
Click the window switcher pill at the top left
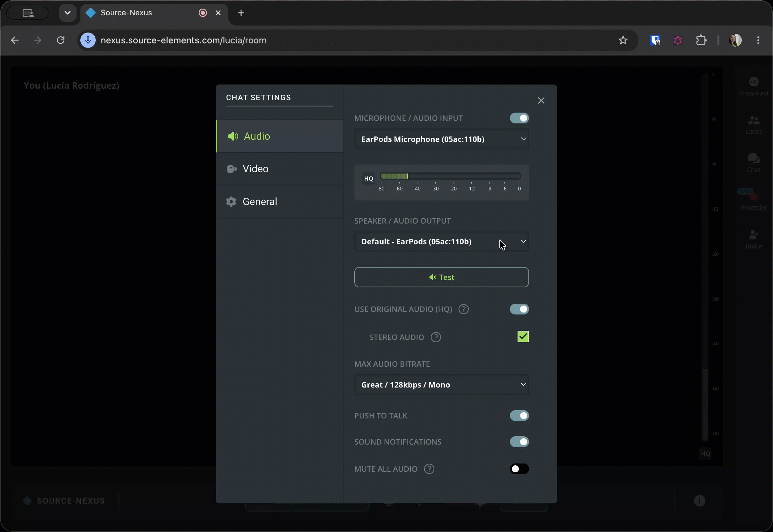click(28, 13)
